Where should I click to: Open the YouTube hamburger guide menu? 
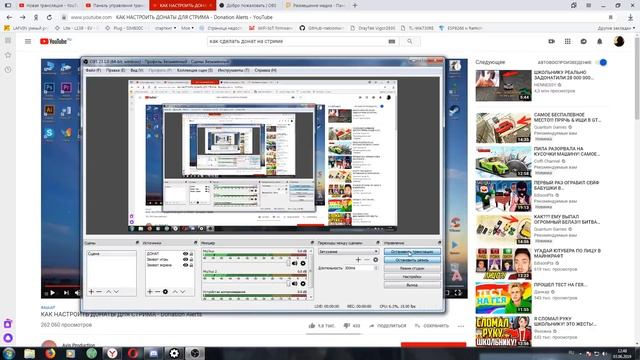pos(28,41)
